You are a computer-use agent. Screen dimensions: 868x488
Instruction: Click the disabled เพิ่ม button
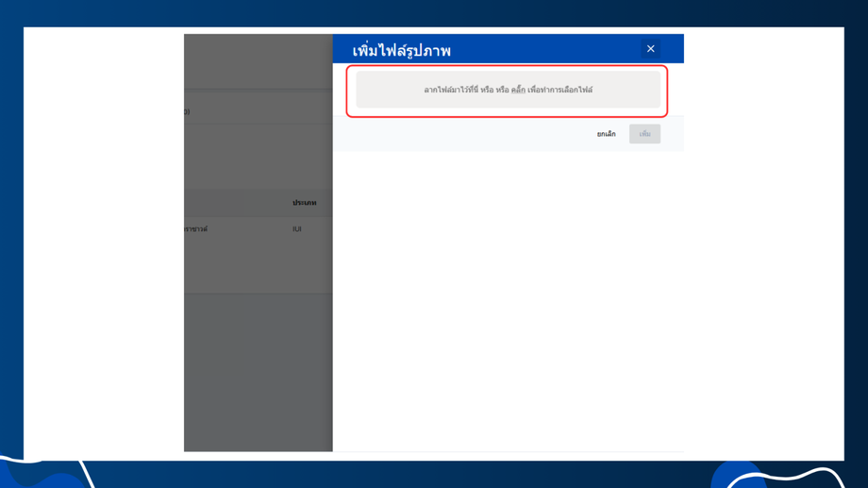coord(644,134)
